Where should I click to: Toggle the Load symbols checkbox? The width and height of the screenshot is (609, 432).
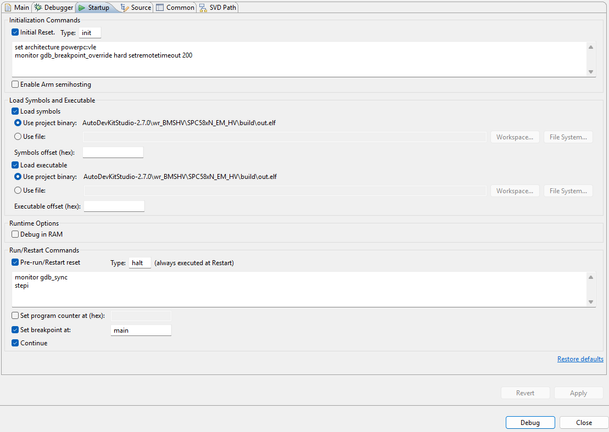pos(15,111)
